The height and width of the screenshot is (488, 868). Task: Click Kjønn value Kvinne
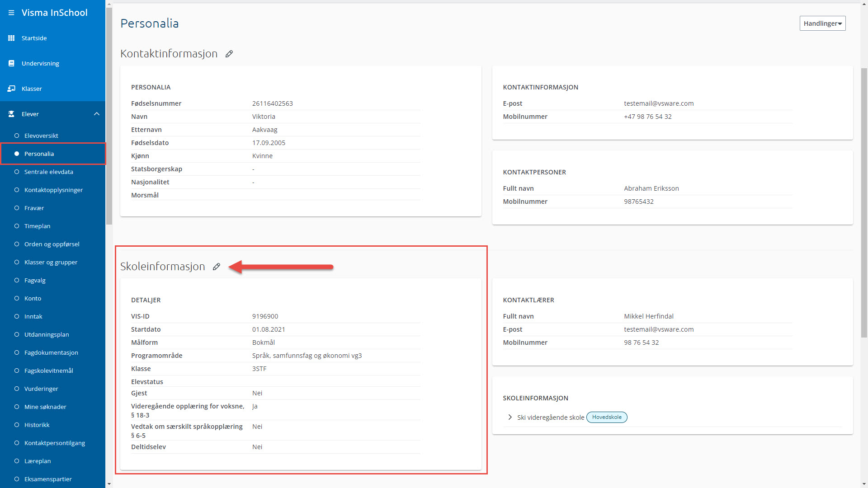point(262,156)
